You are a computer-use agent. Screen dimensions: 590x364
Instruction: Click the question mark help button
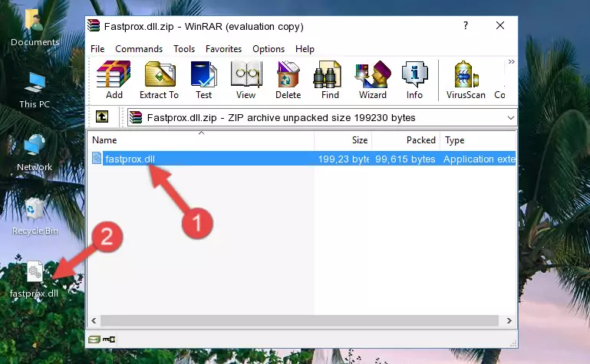point(466,25)
